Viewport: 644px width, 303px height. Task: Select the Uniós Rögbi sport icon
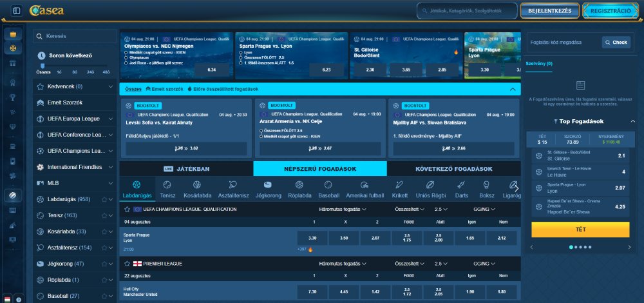(430, 189)
